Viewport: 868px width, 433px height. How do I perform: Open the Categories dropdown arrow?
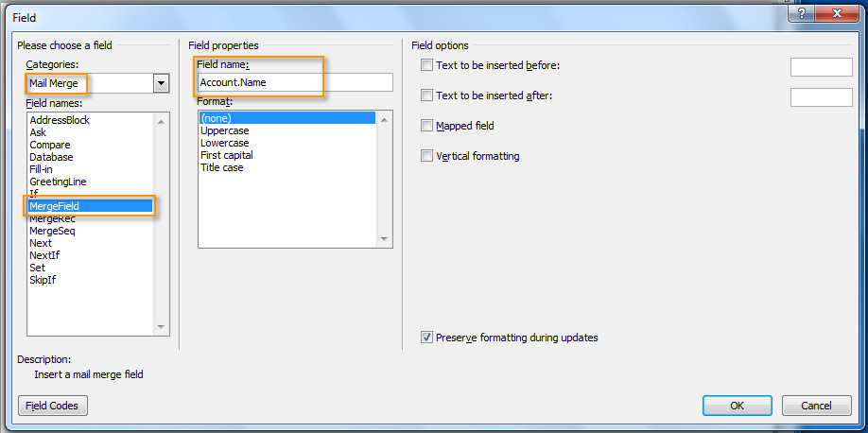161,83
